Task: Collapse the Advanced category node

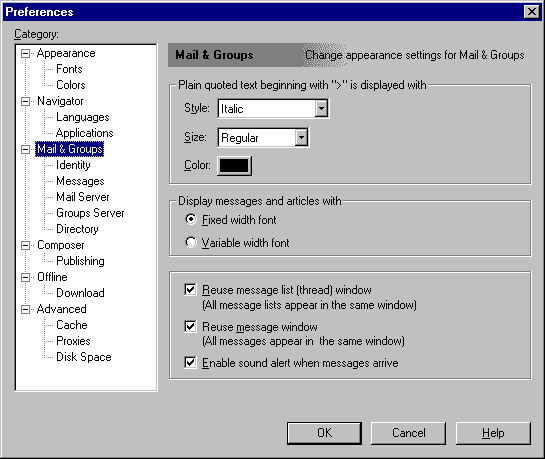Action: 25,309
